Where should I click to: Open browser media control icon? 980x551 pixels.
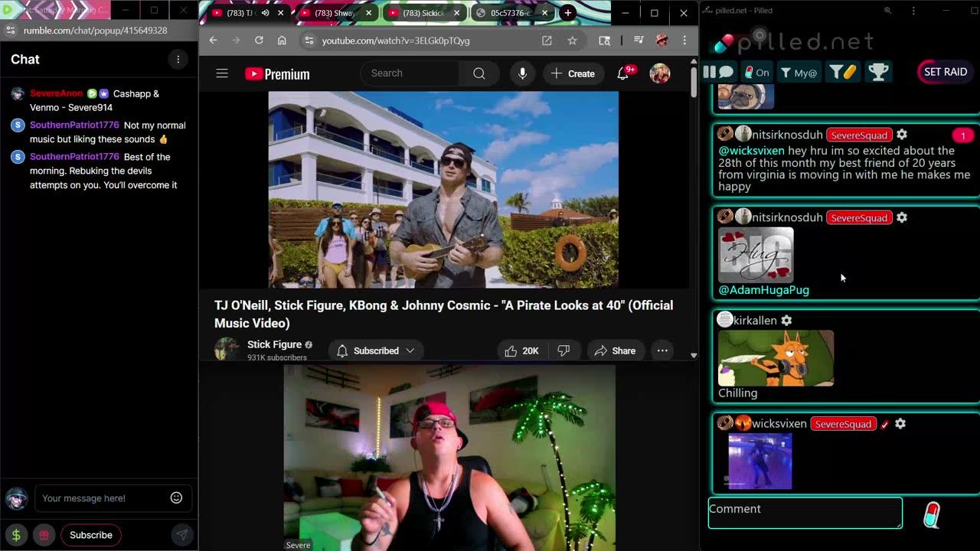click(x=639, y=41)
